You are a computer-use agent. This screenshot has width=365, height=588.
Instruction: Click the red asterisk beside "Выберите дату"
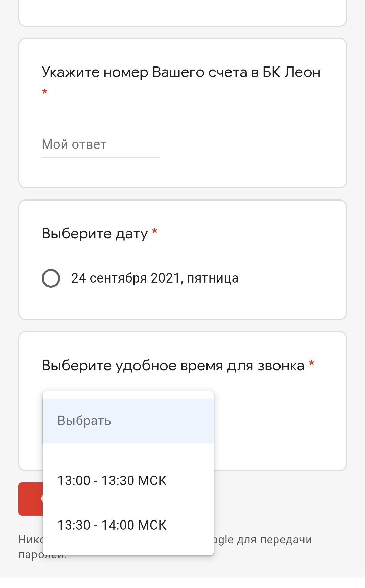[155, 232]
